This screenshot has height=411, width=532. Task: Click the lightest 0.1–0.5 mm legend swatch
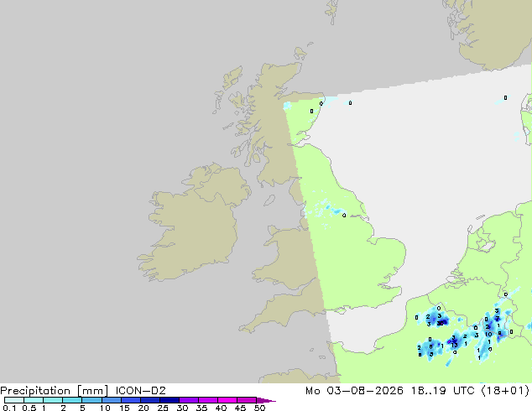click(14, 400)
